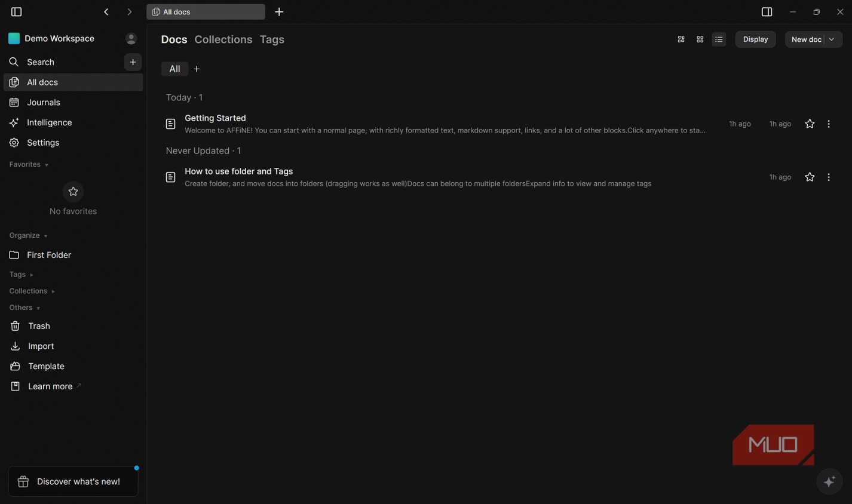
Task: Switch to the Tags tab at top
Action: coord(272,39)
